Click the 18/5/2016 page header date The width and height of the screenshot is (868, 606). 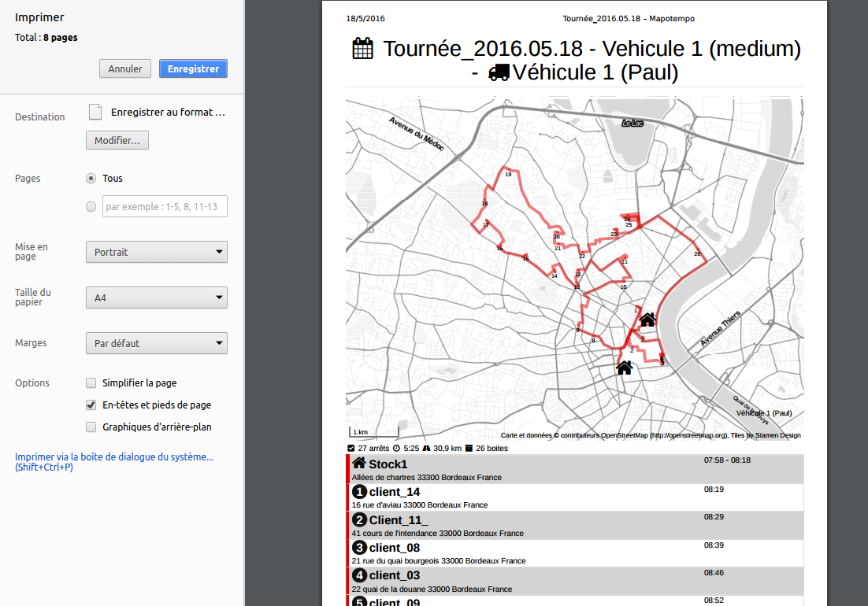click(365, 18)
